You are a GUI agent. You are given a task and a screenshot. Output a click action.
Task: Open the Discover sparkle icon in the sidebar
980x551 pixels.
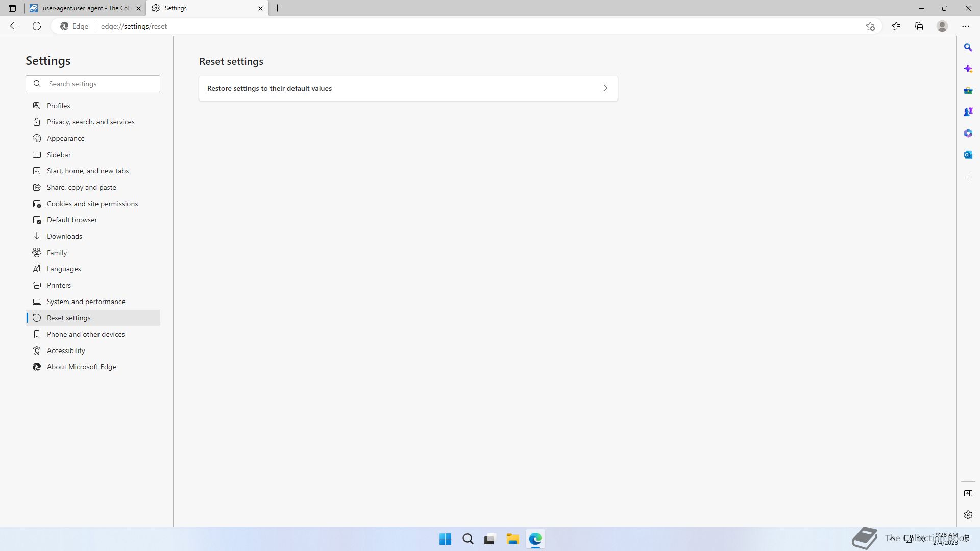[x=968, y=69]
